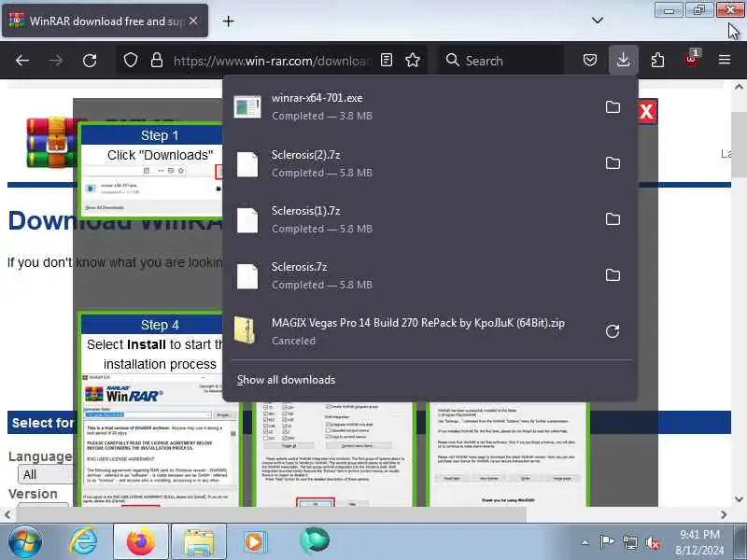The height and width of the screenshot is (560, 747).
Task: Expand the list all tabs chevron
Action: 598,21
